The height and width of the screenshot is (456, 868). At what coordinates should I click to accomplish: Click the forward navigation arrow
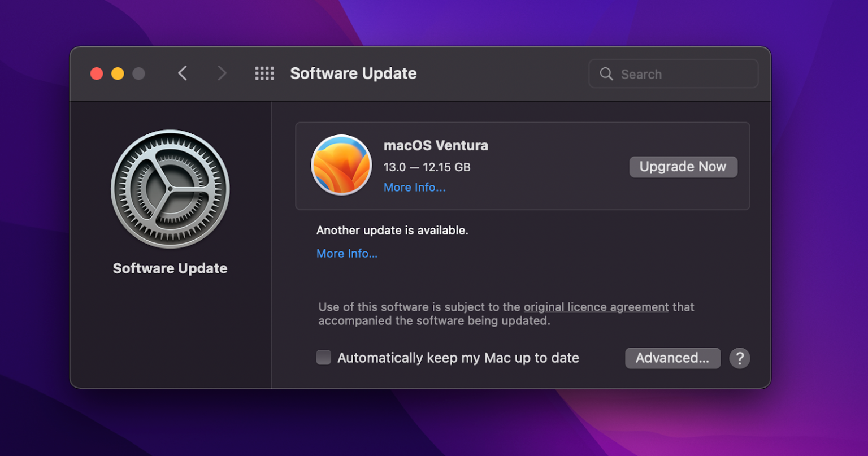pyautogui.click(x=222, y=73)
